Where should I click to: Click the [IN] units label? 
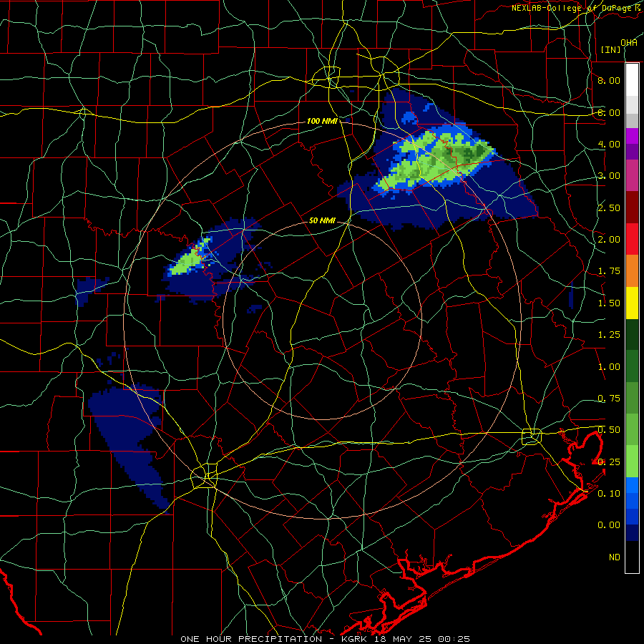[x=611, y=49]
